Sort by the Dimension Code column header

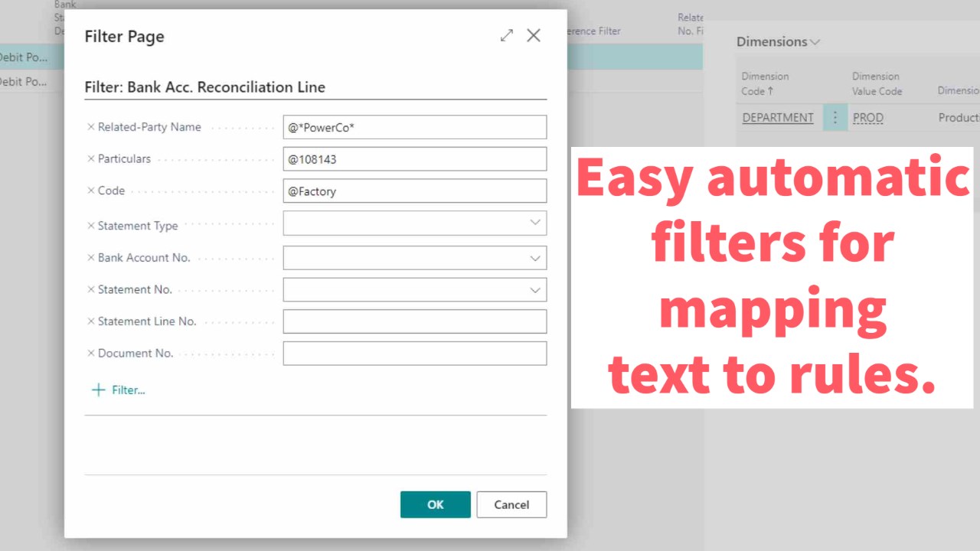tap(765, 83)
